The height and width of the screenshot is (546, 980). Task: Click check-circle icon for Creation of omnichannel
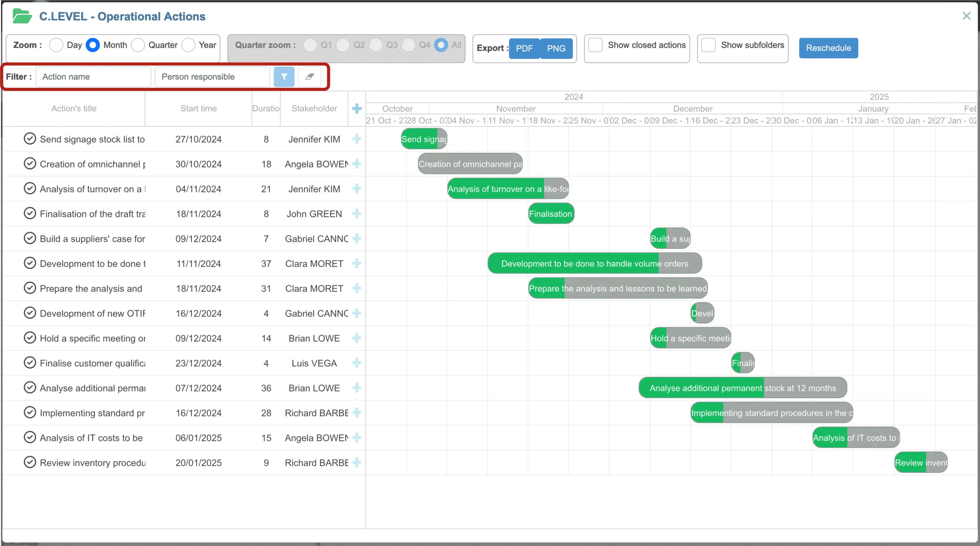[30, 164]
